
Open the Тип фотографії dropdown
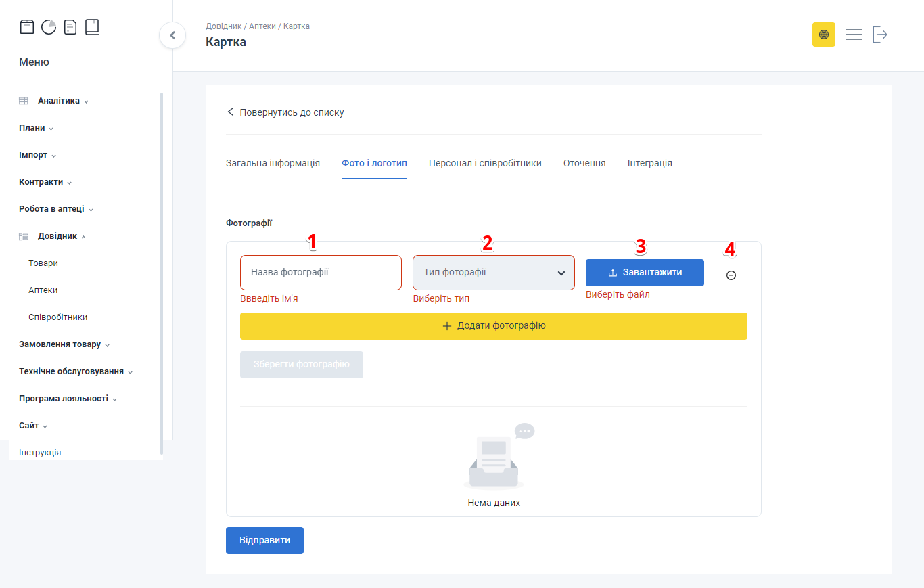493,273
